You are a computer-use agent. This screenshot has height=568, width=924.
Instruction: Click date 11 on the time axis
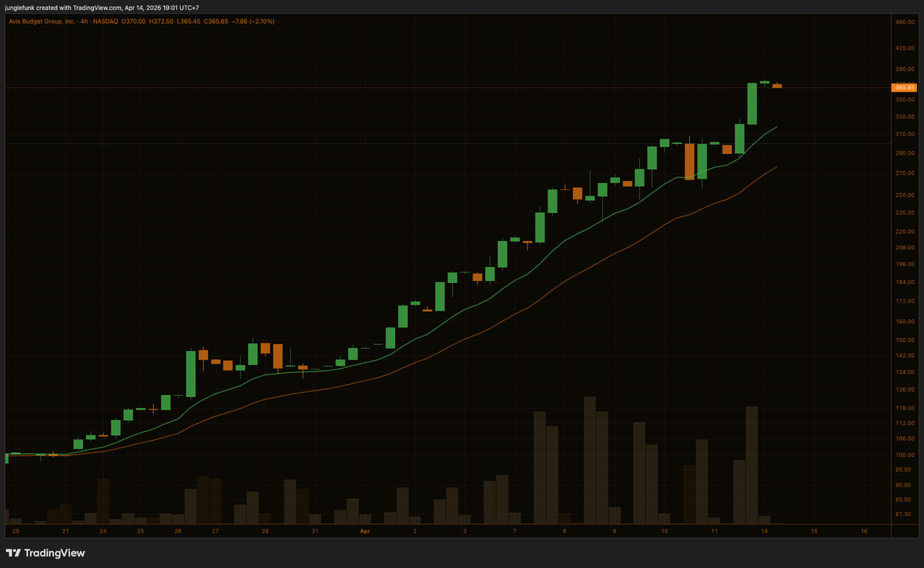tap(715, 531)
